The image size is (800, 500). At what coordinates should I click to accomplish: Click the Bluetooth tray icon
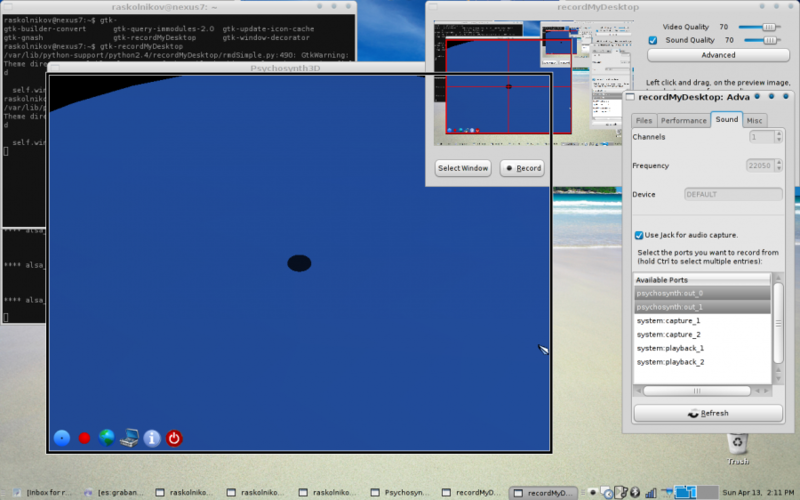coord(635,492)
